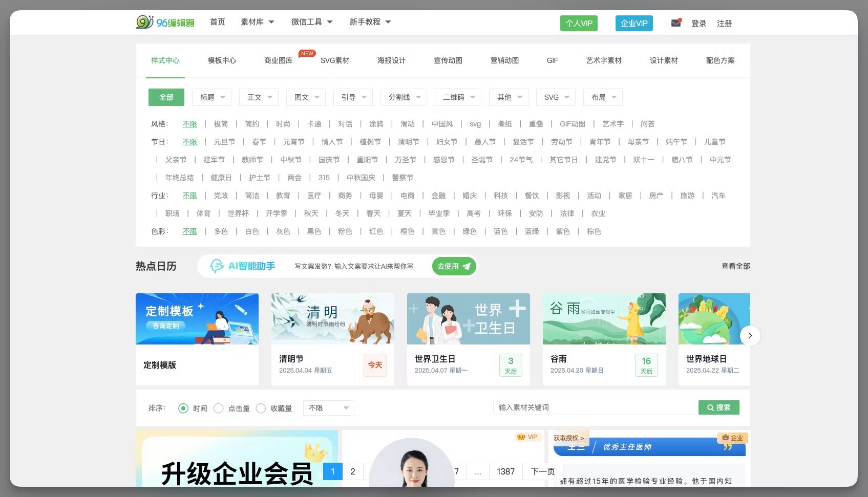Viewport: 868px width, 497px height.
Task: Switch to the 海报设计 tab
Action: point(391,60)
